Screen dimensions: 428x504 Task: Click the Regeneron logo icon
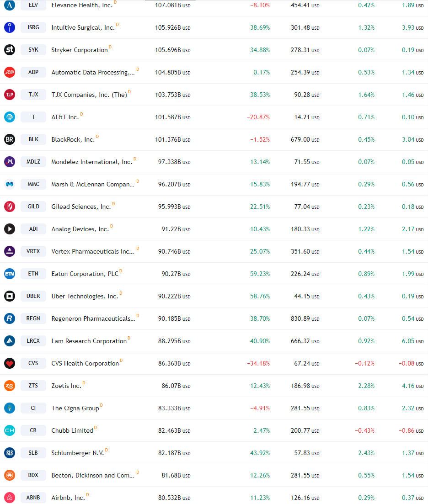[x=10, y=318]
